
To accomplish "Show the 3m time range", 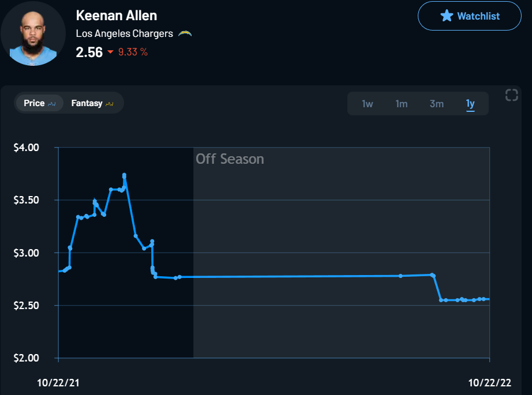I will pyautogui.click(x=436, y=104).
